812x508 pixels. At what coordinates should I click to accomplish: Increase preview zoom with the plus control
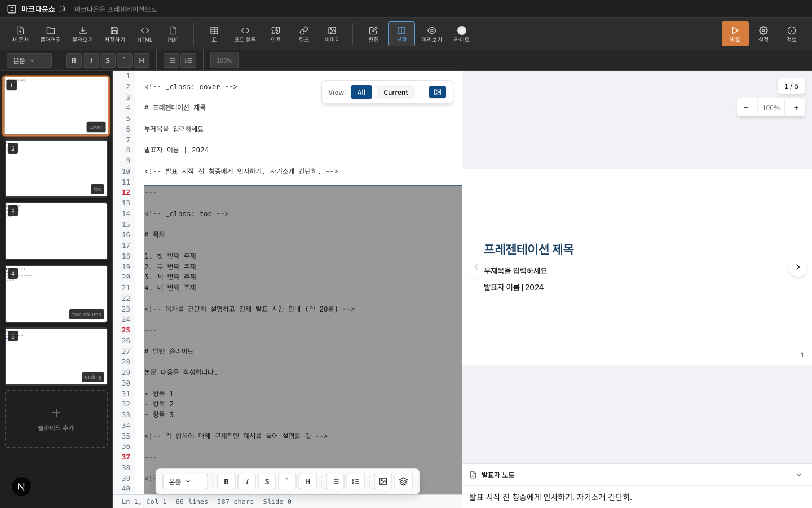point(795,107)
